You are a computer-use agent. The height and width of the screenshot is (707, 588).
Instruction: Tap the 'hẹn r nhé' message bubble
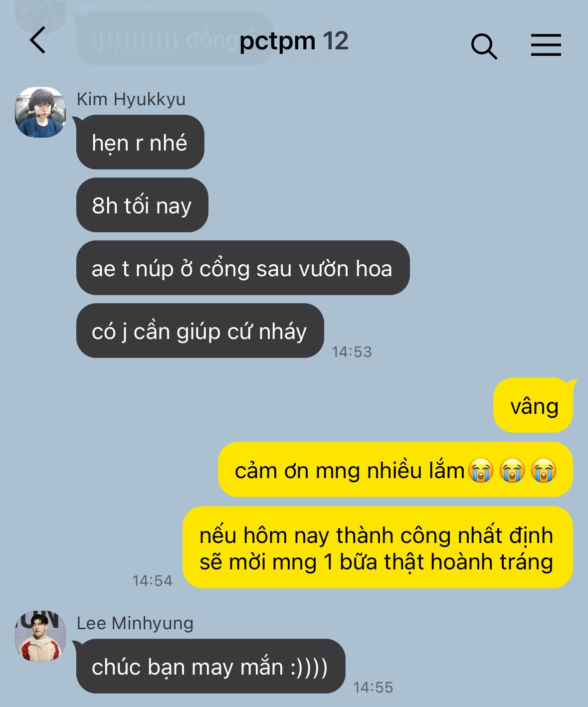click(x=140, y=142)
